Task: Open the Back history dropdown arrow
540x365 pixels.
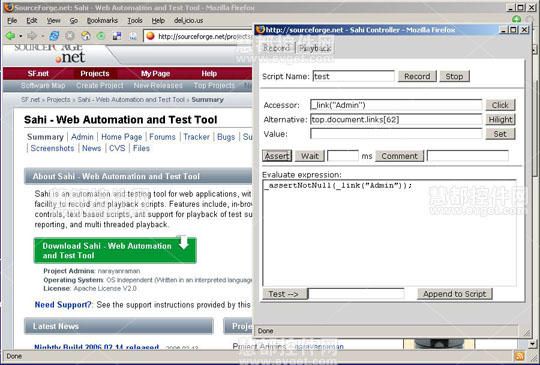Action: (21, 36)
